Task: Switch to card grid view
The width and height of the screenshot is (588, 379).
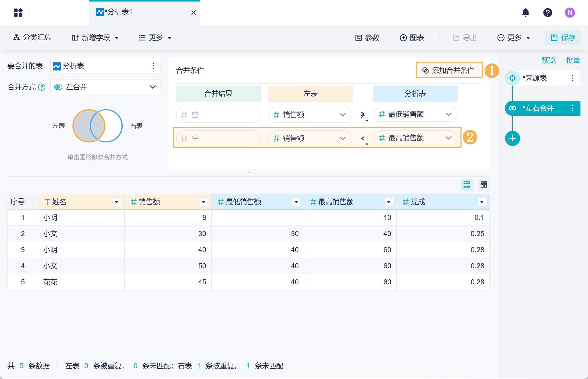Action: point(484,185)
